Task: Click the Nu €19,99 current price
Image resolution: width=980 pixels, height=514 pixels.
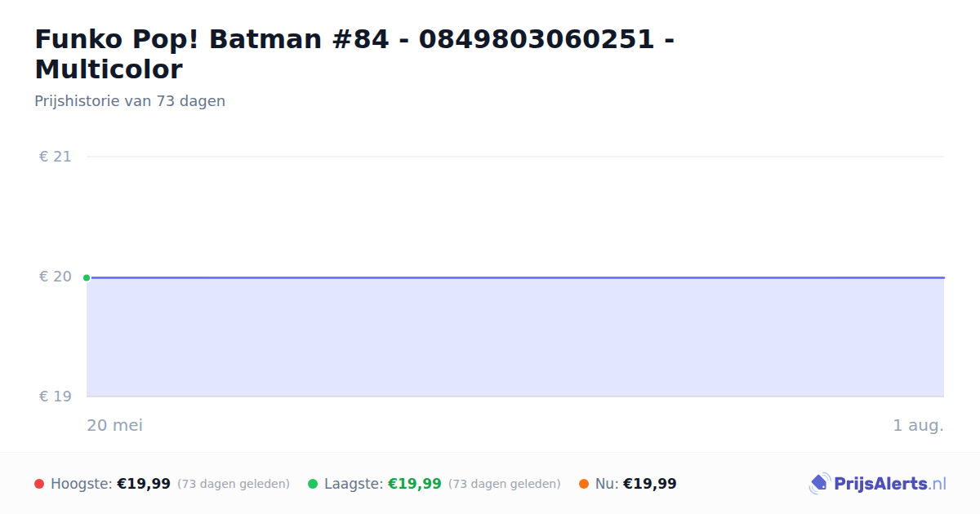Action: 650,484
